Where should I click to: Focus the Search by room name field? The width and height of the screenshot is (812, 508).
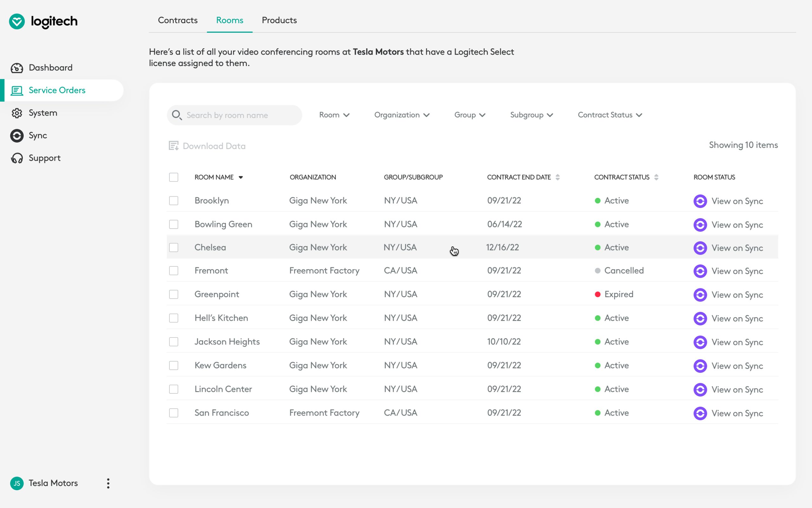click(234, 115)
